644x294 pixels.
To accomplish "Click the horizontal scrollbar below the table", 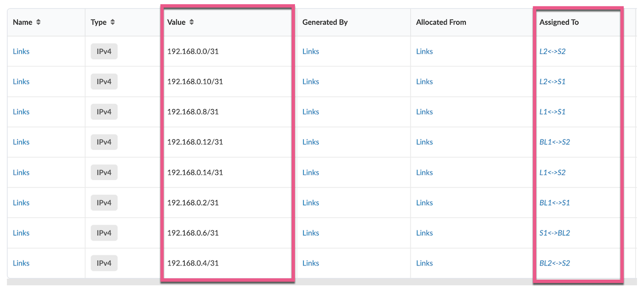I will [x=322, y=282].
